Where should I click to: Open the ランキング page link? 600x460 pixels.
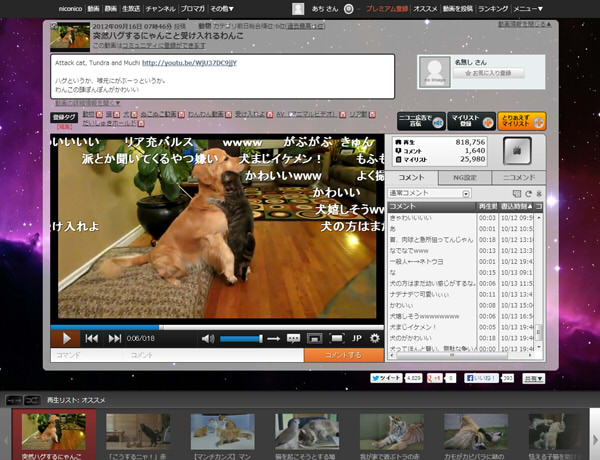point(493,8)
